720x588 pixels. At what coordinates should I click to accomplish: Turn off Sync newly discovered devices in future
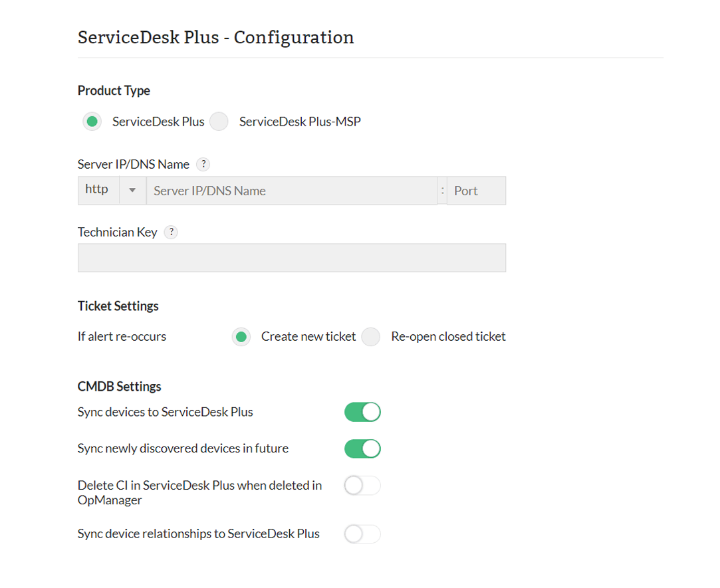pyautogui.click(x=362, y=448)
